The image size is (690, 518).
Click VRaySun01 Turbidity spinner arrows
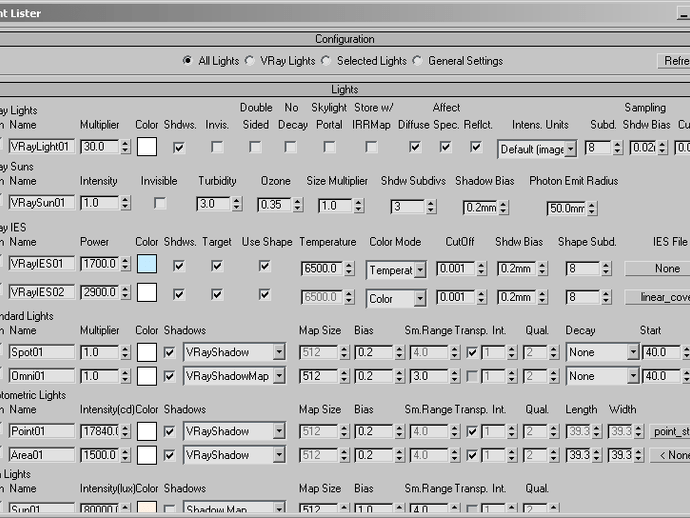tap(237, 204)
